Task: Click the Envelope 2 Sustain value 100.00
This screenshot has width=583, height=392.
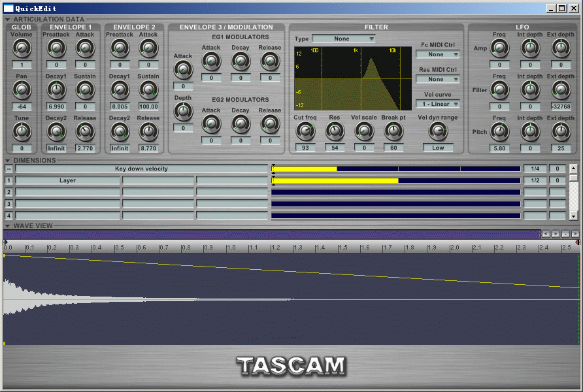Action: (148, 106)
